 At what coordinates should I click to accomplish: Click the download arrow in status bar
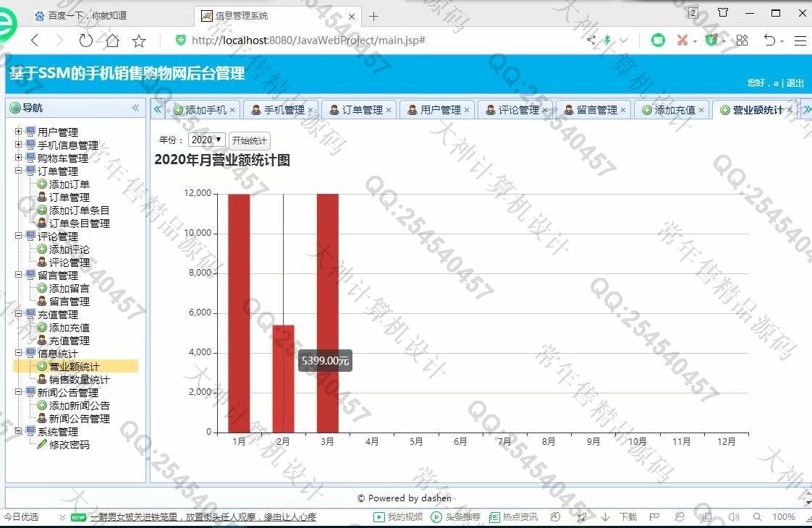pos(605,516)
